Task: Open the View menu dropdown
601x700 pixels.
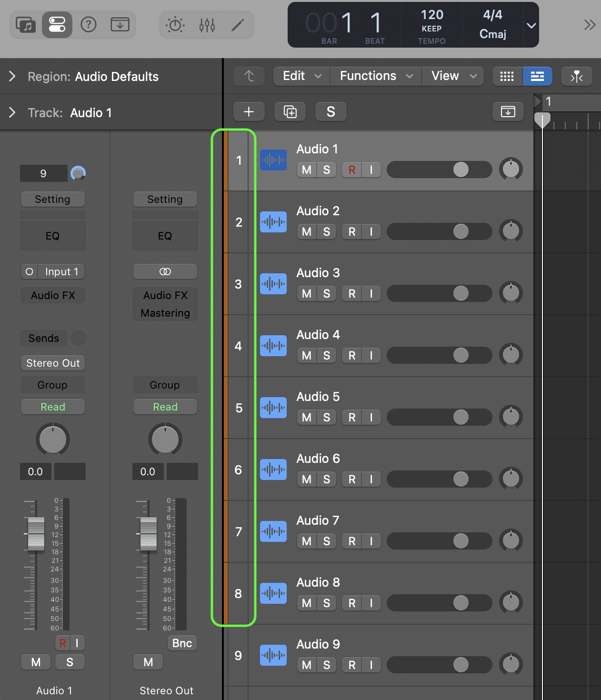Action: [x=453, y=76]
